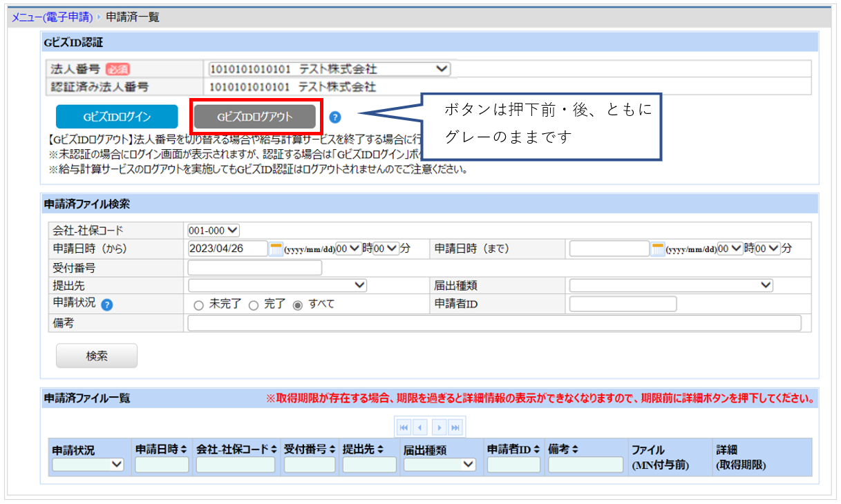Open 申請状況 filter dropdown in table header
841x504 pixels.
click(88, 465)
